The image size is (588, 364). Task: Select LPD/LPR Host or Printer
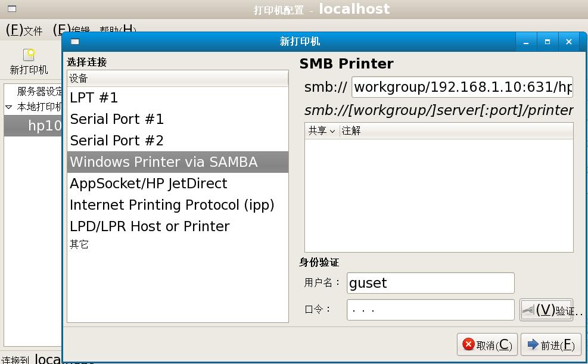pyautogui.click(x=150, y=226)
